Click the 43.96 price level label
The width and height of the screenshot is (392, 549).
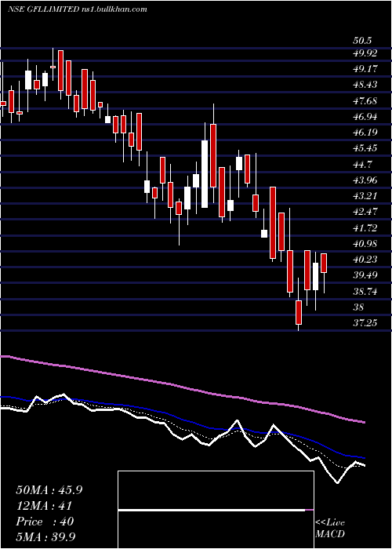pyautogui.click(x=365, y=180)
